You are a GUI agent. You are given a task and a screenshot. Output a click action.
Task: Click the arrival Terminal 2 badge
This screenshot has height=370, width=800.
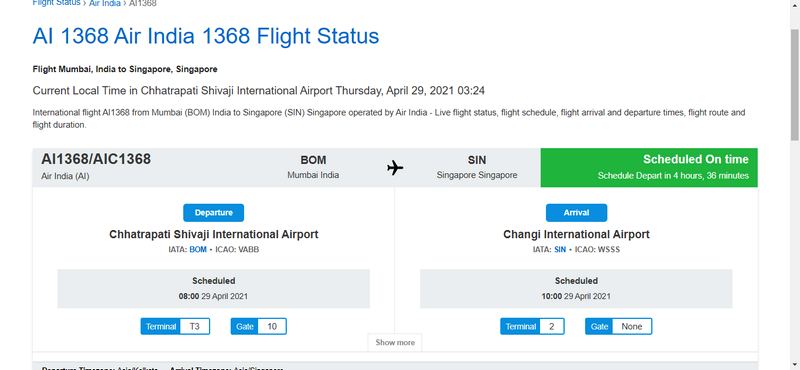[532, 327]
